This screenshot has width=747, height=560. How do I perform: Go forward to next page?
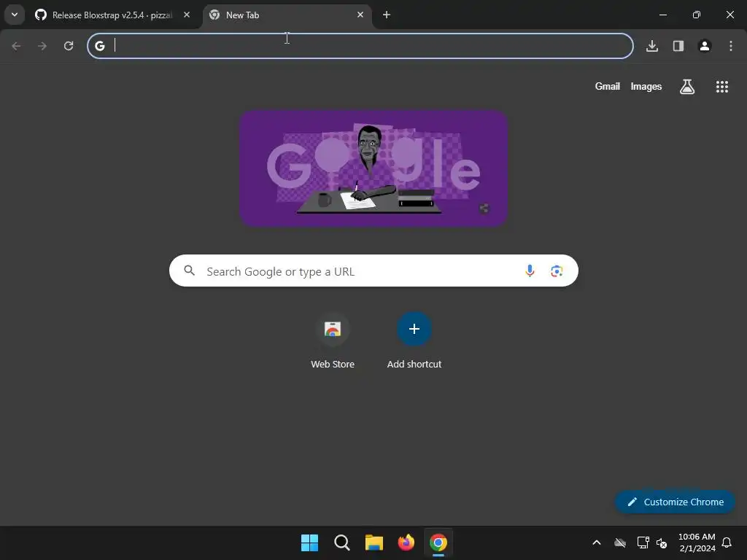tap(42, 46)
